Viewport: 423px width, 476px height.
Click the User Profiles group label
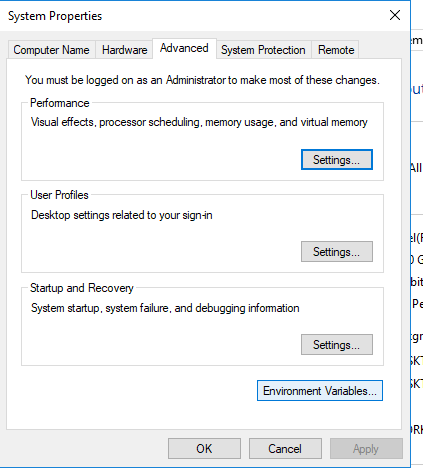[59, 195]
